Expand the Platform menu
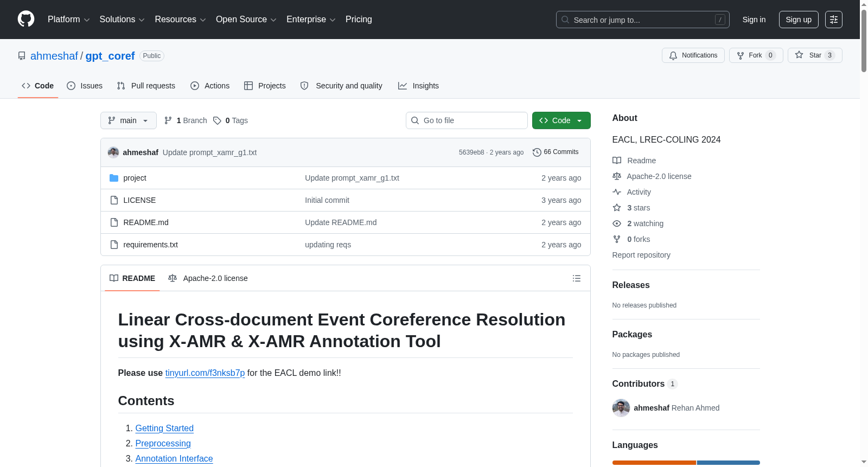 click(x=68, y=20)
